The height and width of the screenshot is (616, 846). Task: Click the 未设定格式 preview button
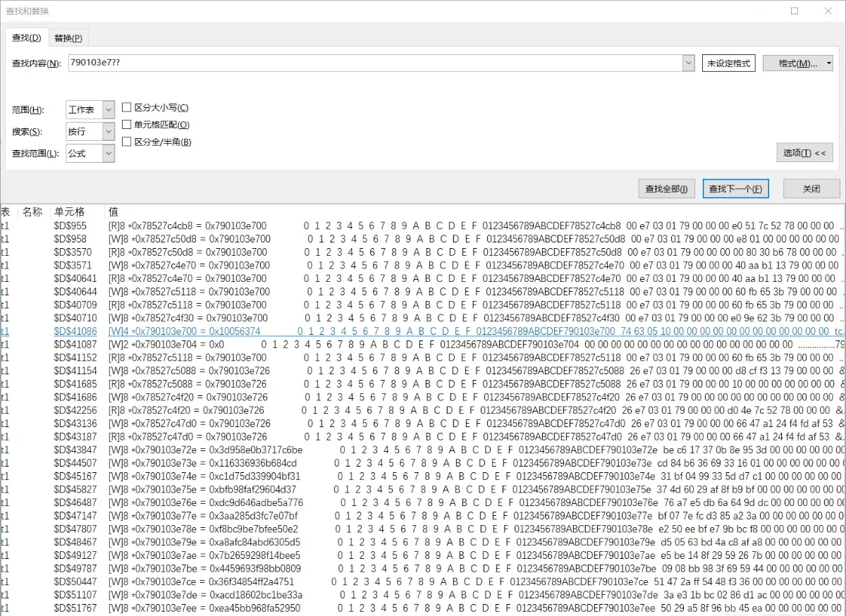point(728,63)
